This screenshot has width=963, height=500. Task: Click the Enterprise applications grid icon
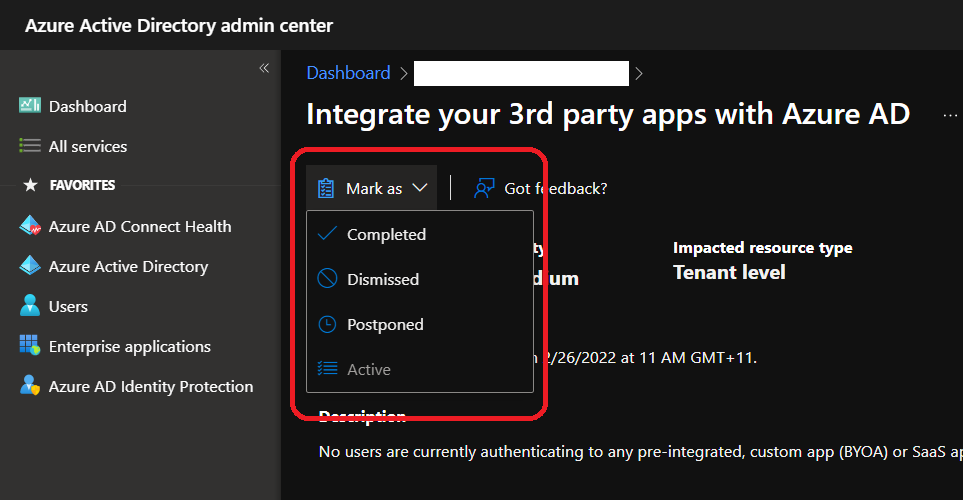click(30, 346)
